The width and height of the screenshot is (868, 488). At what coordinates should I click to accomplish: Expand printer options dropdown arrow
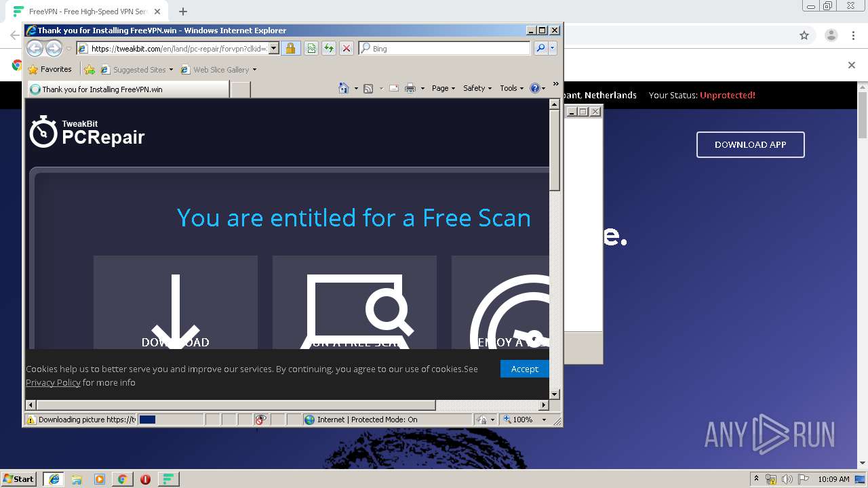coord(422,89)
